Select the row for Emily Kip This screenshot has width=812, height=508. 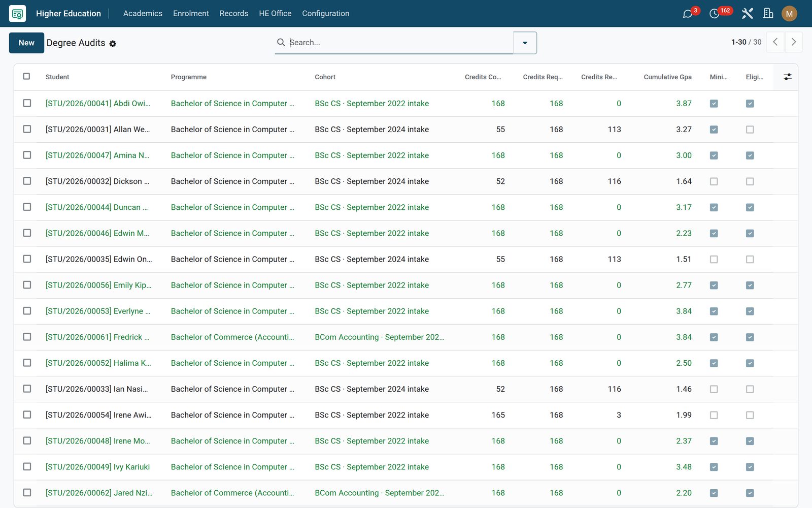pyautogui.click(x=27, y=285)
